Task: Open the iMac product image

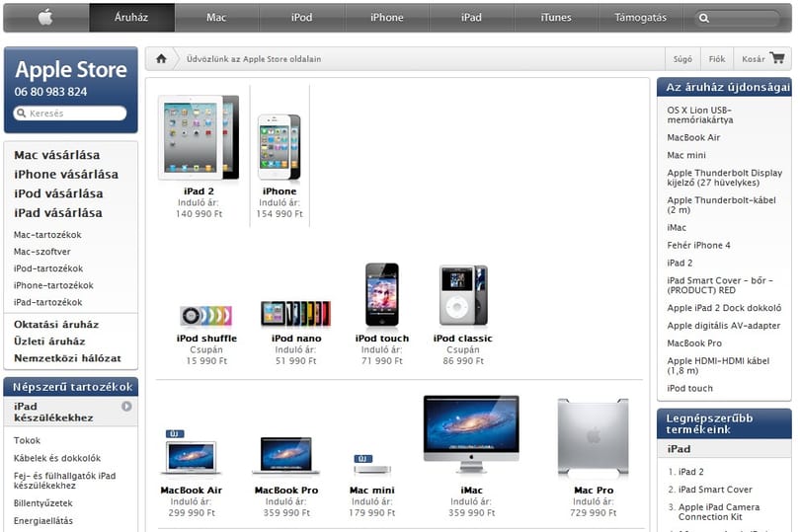Action: point(471,434)
